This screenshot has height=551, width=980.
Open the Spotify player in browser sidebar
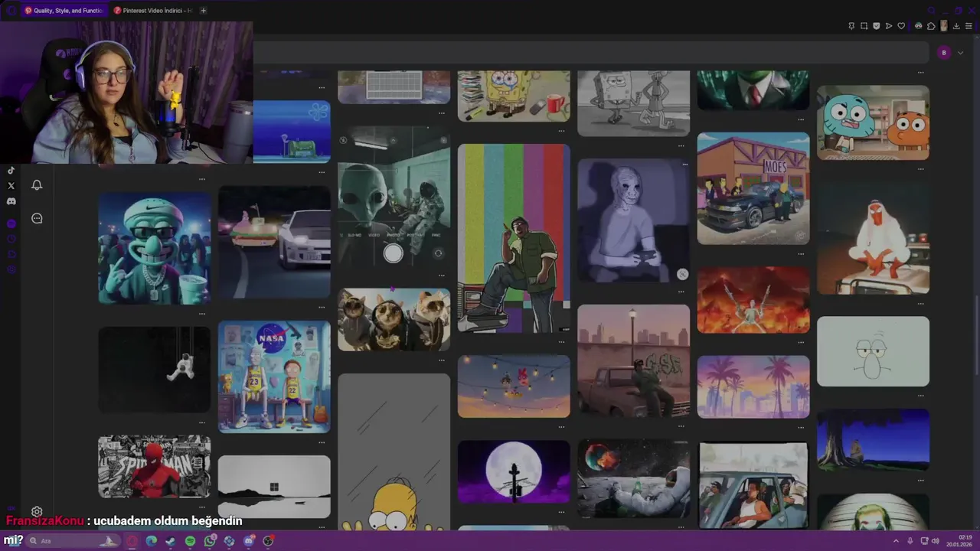(x=11, y=223)
